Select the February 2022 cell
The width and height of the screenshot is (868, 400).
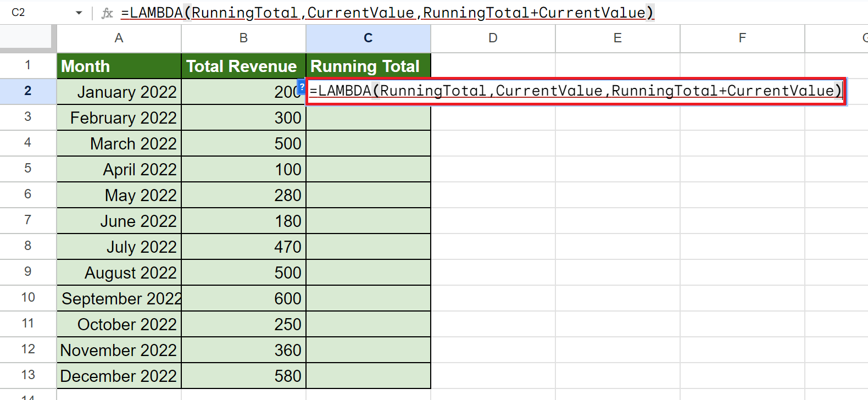[119, 118]
